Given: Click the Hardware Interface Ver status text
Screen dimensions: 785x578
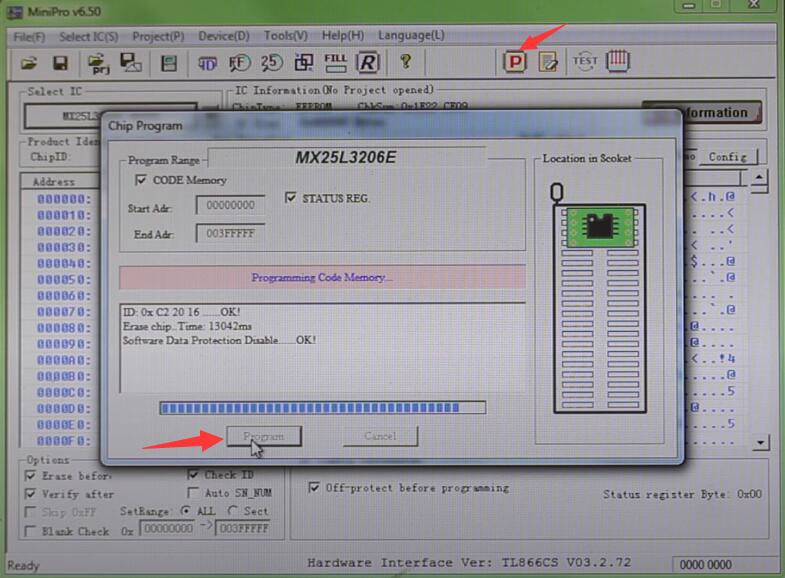Looking at the screenshot, I should pyautogui.click(x=469, y=562).
